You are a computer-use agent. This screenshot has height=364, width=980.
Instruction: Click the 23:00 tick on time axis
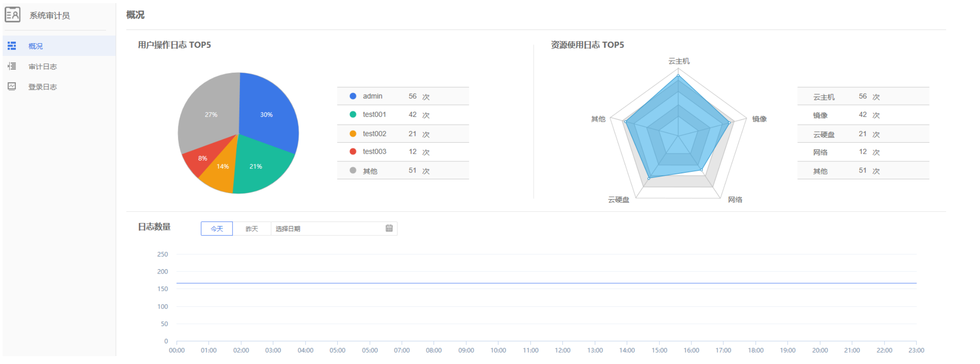point(916,350)
